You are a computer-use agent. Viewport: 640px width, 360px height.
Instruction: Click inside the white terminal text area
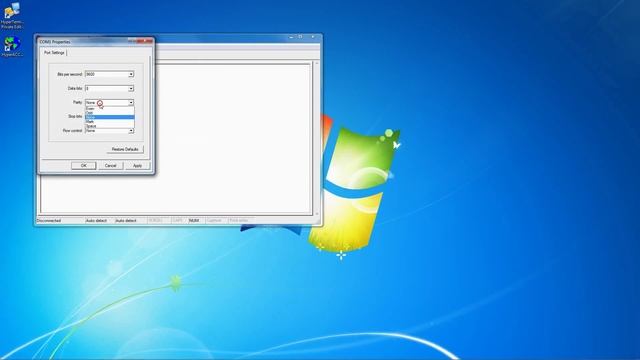tap(233, 139)
